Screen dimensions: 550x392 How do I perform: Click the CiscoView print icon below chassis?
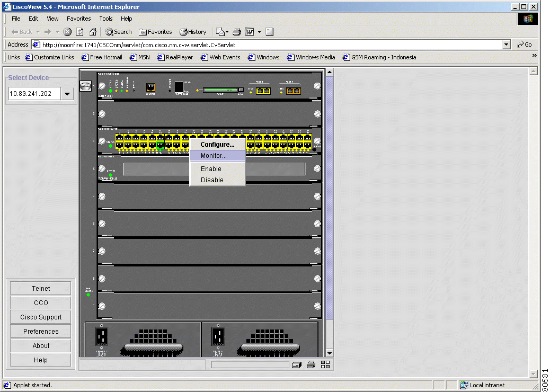click(311, 364)
